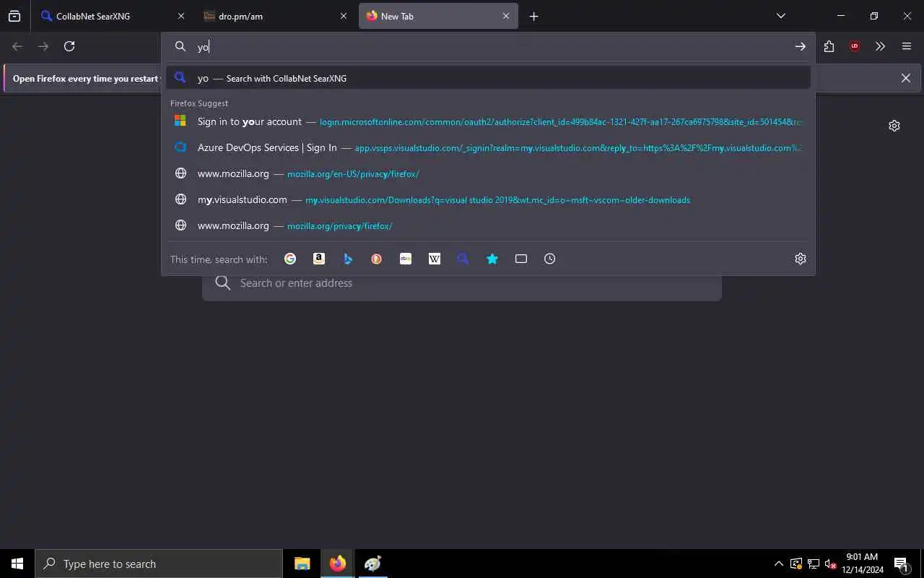Viewport: 924px width, 578px height.
Task: Search this time with Amazon
Action: (319, 259)
